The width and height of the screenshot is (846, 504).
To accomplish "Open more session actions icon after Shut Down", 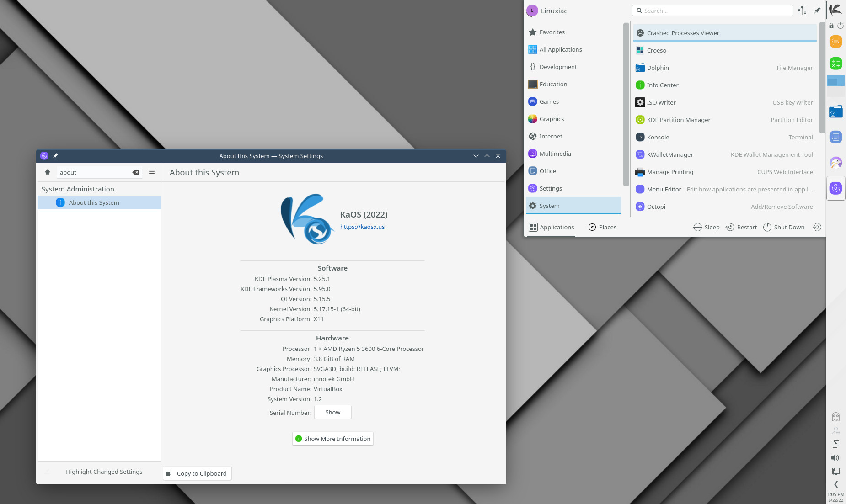I will 817,227.
